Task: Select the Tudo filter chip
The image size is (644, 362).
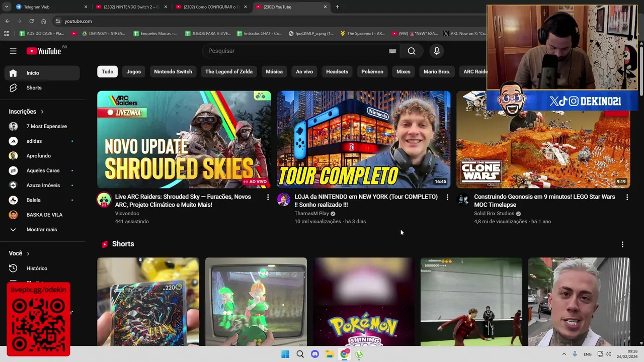Action: click(108, 71)
